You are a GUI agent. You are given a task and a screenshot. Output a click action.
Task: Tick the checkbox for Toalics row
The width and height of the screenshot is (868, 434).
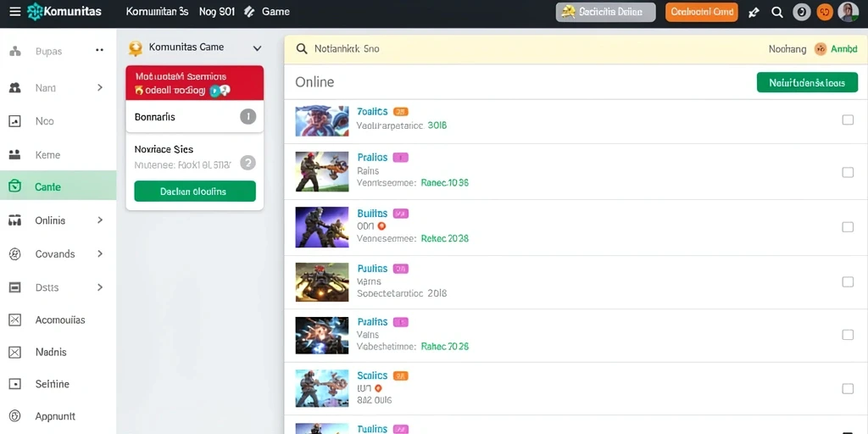pyautogui.click(x=848, y=120)
